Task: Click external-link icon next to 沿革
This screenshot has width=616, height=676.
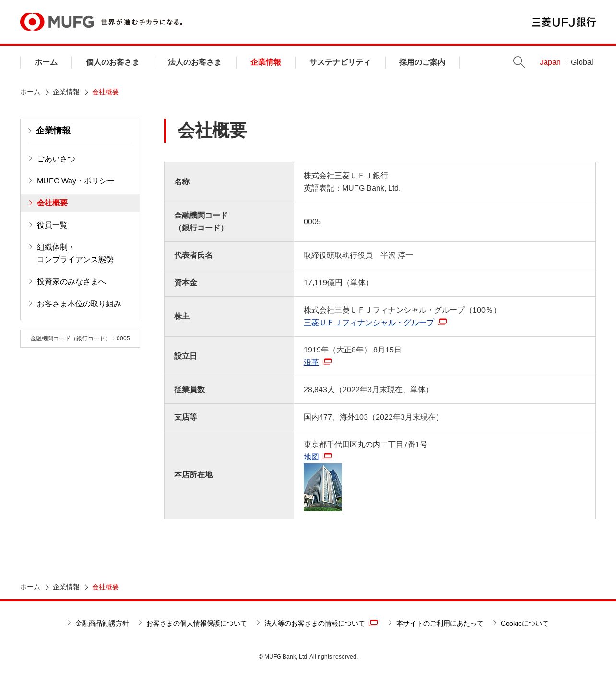Action: tap(327, 362)
